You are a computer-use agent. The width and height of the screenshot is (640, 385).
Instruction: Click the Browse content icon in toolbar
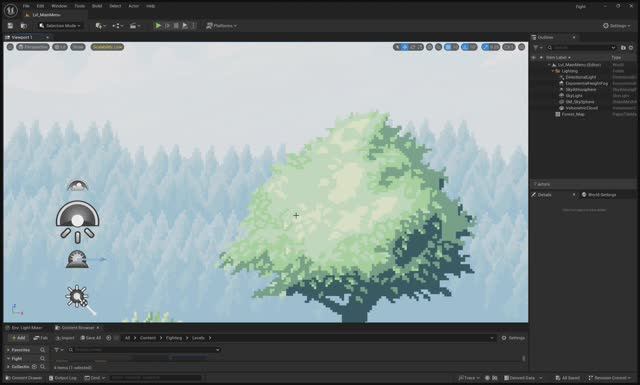coord(24,26)
